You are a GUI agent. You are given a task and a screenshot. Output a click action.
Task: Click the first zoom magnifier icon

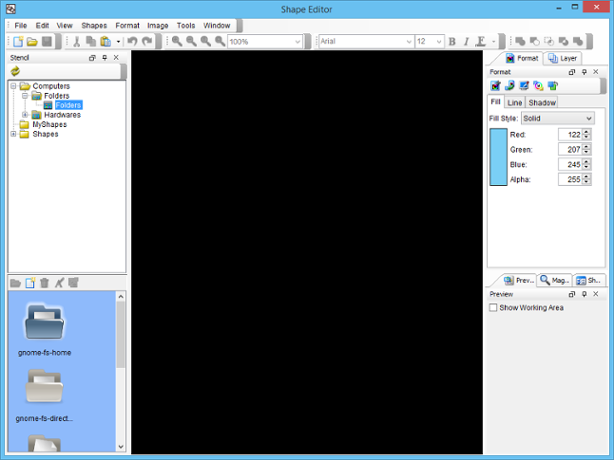coord(177,41)
